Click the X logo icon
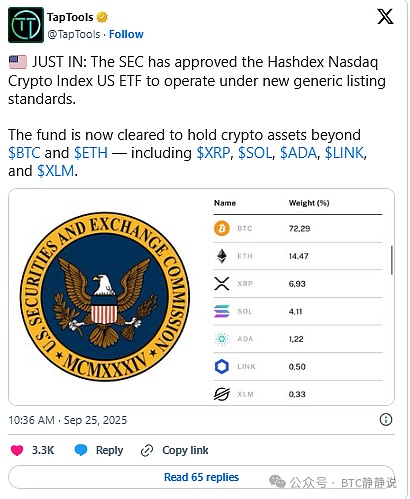The image size is (410, 499). click(385, 16)
